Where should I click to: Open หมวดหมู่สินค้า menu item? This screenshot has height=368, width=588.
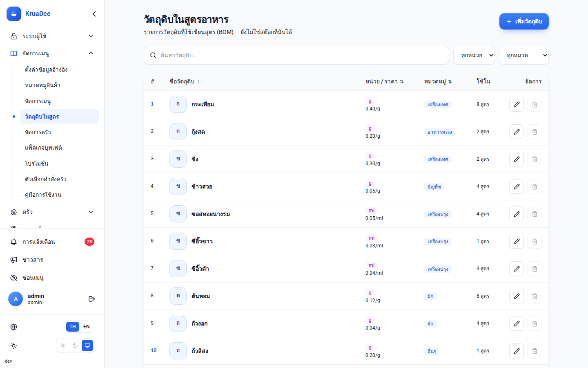click(x=60, y=85)
